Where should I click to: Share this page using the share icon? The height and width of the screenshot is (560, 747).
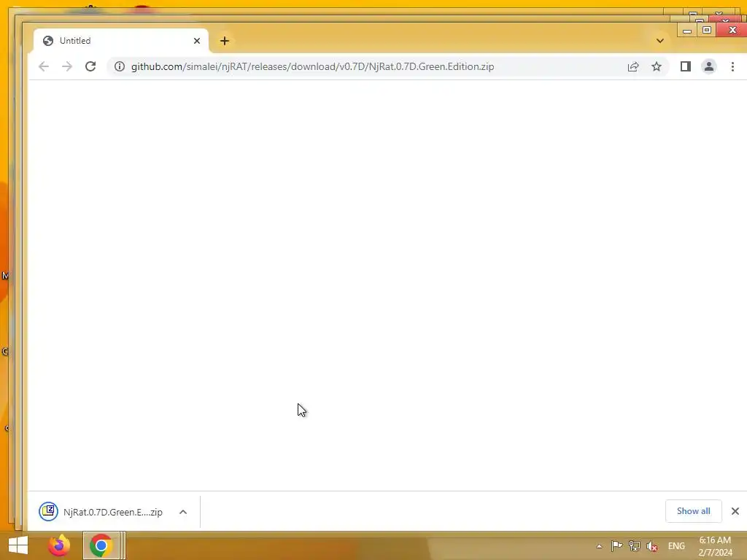click(x=633, y=66)
